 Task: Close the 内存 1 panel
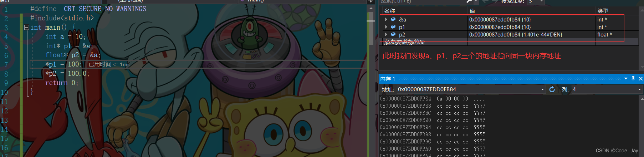click(x=640, y=79)
